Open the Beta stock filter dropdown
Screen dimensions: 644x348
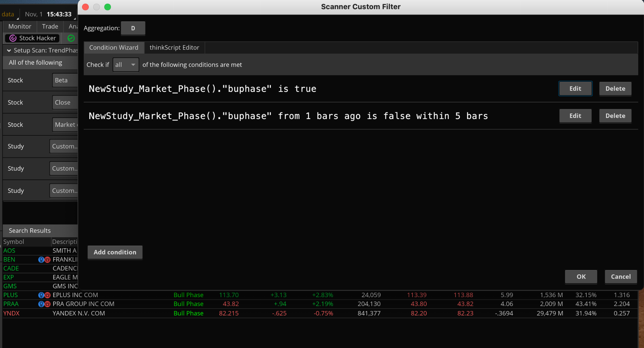tap(65, 80)
